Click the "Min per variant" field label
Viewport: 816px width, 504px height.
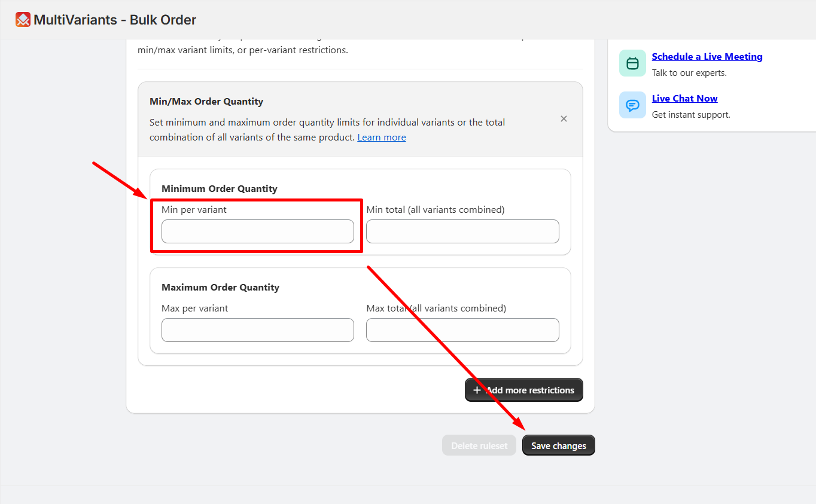(x=194, y=210)
